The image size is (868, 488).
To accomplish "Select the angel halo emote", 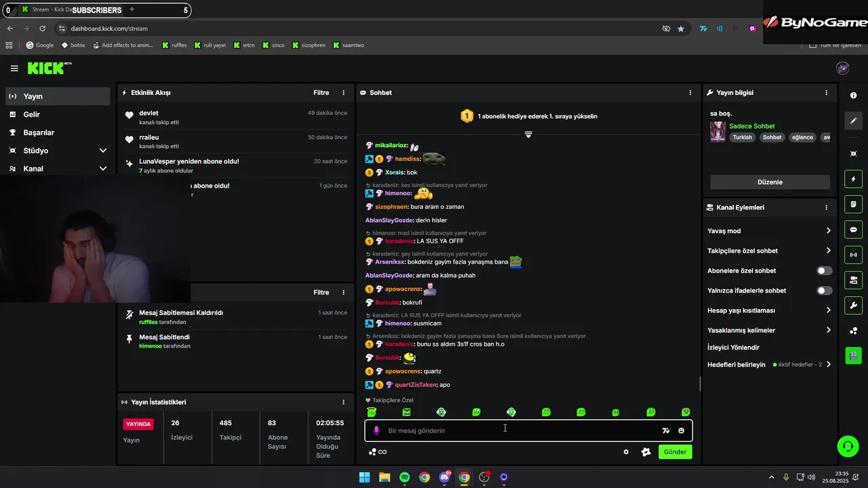I will tap(371, 412).
